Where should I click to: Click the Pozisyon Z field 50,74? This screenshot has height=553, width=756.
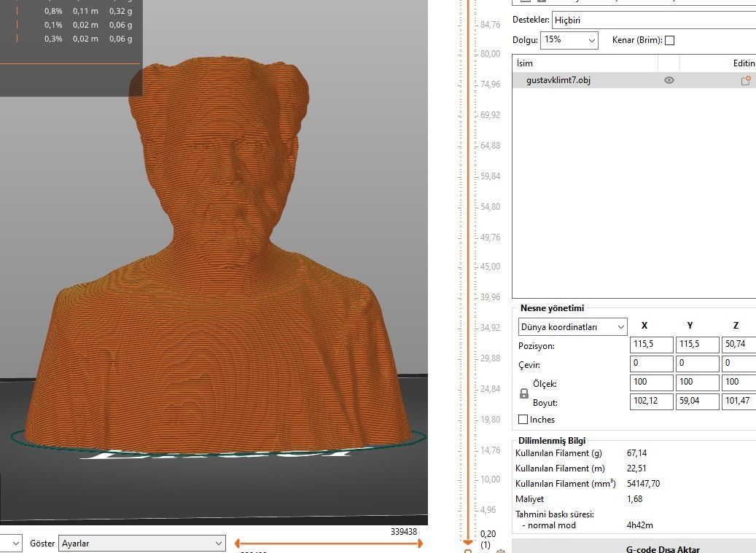point(739,345)
